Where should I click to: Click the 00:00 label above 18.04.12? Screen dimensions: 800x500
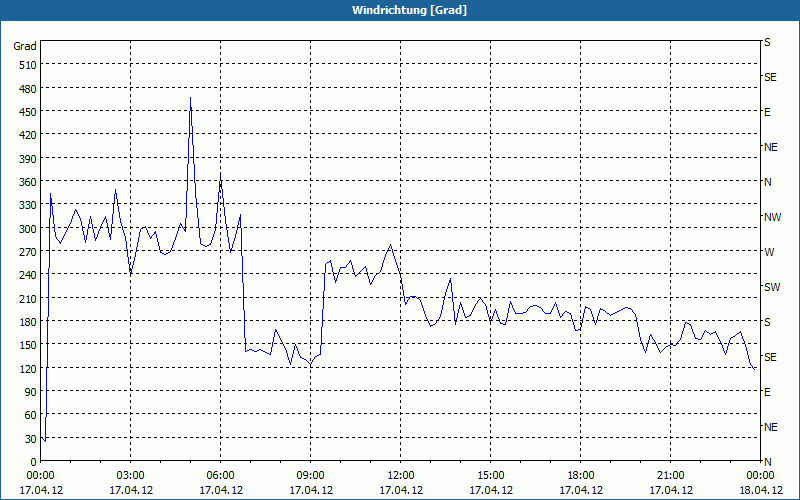point(760,476)
